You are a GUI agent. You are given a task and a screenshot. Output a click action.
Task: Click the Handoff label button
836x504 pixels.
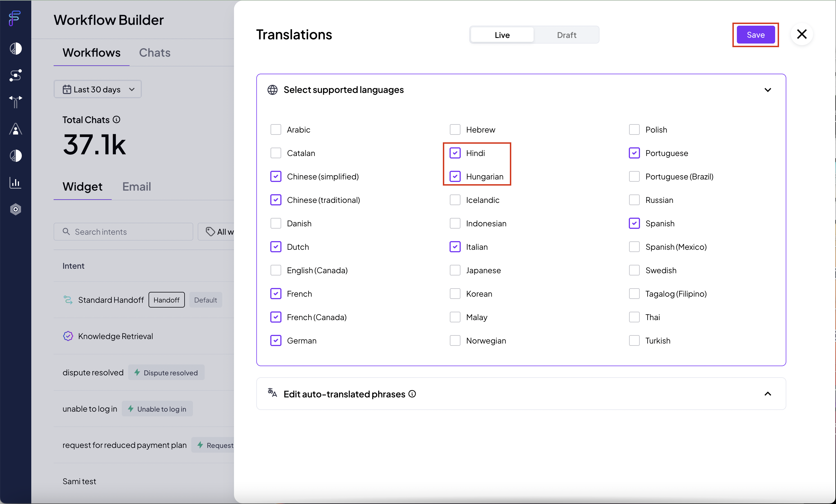tap(167, 300)
